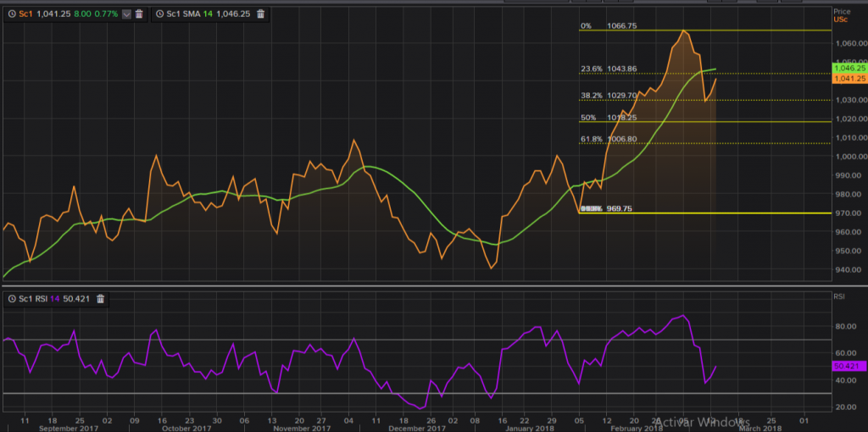Click the September 2017 label on the time axis
Viewport: 868px width, 432px height.
67,428
